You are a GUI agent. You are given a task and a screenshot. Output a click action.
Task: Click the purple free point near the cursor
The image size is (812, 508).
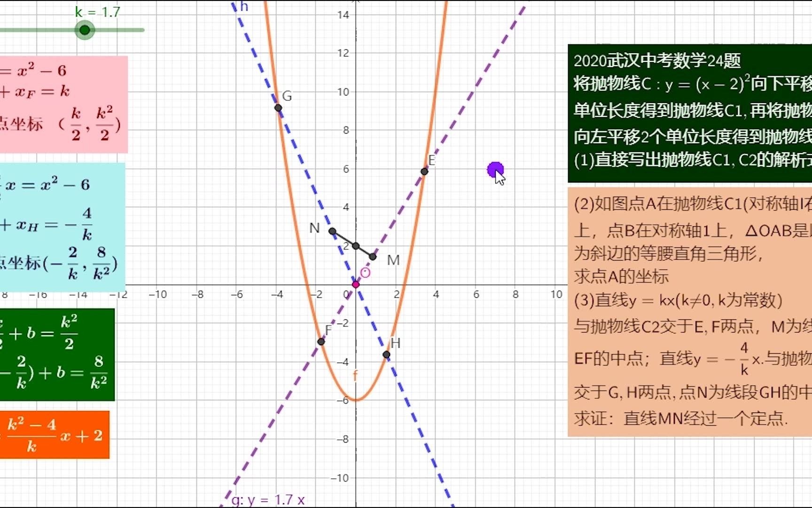point(495,170)
